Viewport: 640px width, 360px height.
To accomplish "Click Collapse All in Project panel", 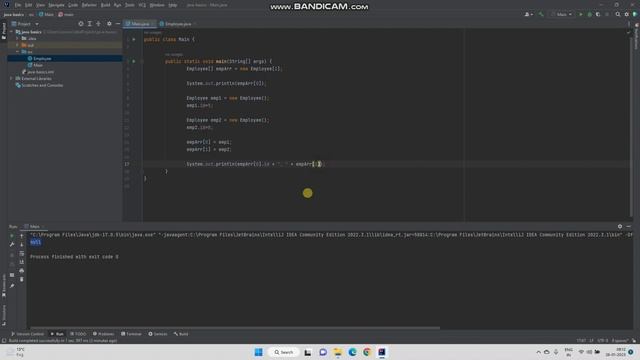I will click(x=98, y=24).
